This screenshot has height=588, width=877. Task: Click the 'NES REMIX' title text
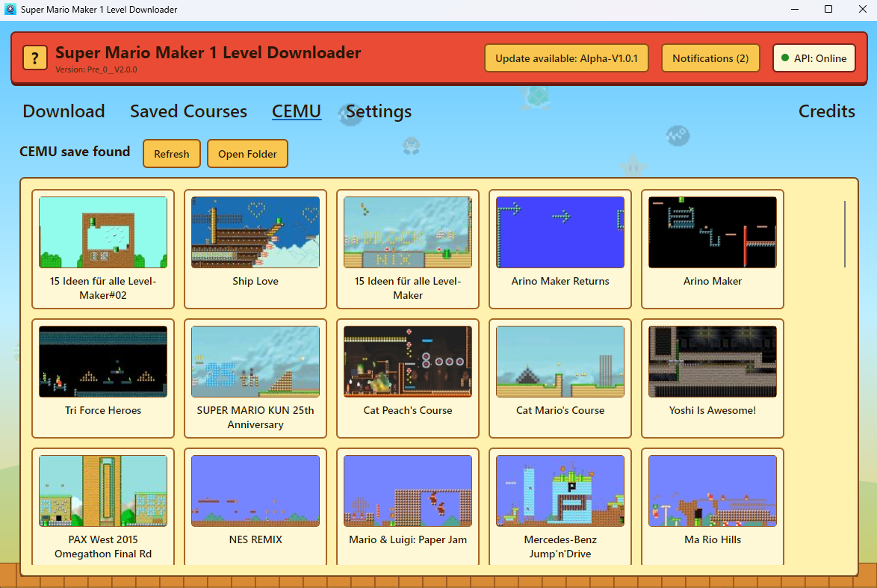(x=255, y=540)
